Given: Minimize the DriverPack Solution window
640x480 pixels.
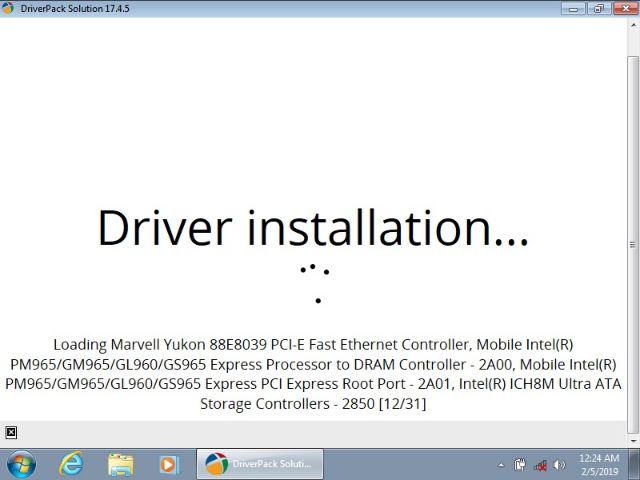Looking at the screenshot, I should click(x=574, y=8).
